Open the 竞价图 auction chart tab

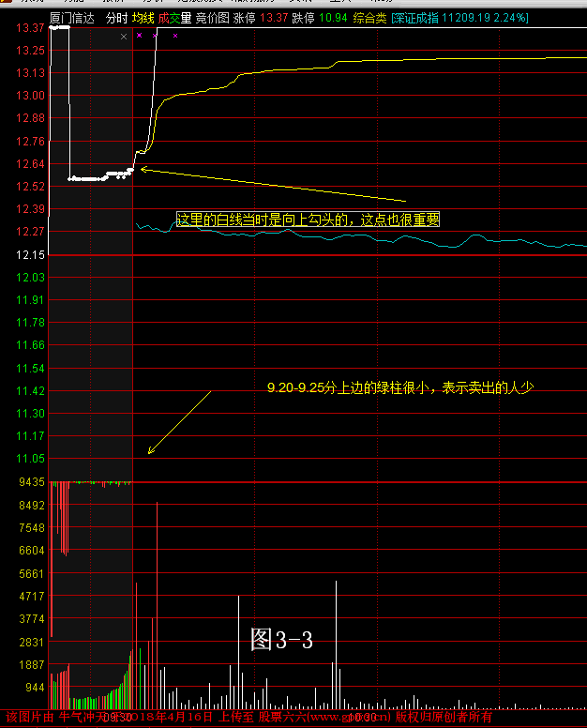pyautogui.click(x=212, y=17)
